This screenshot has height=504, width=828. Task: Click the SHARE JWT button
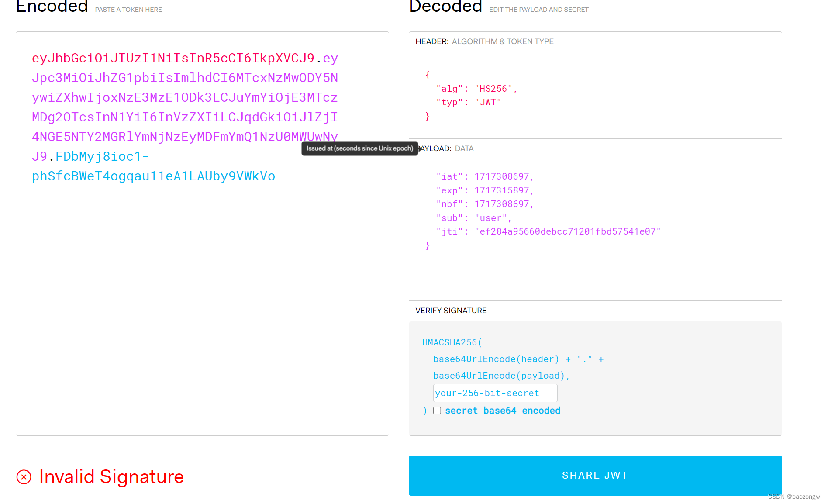pyautogui.click(x=595, y=475)
